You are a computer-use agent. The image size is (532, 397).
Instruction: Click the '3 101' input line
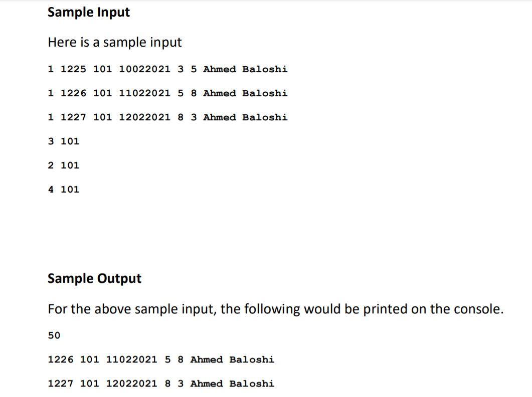click(64, 141)
